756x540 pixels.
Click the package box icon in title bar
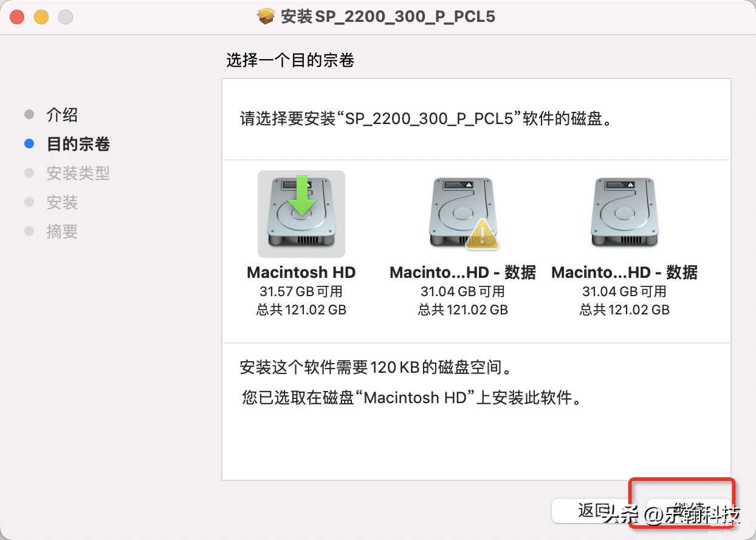(266, 16)
